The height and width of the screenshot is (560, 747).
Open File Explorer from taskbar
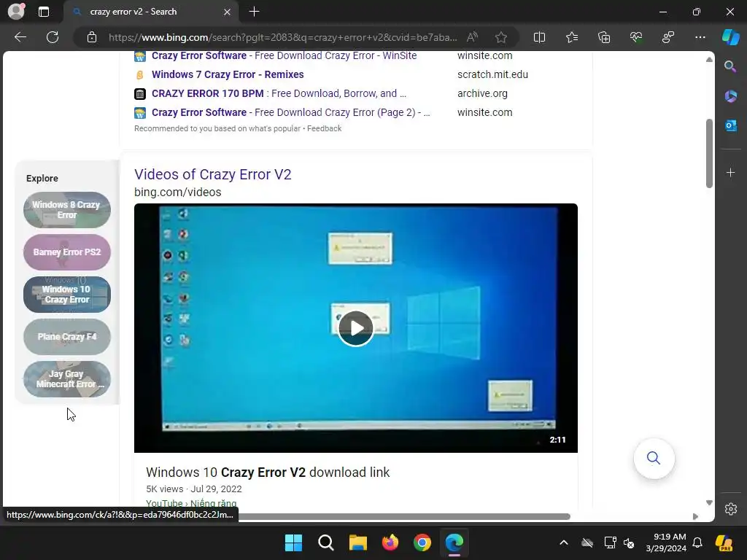point(357,542)
